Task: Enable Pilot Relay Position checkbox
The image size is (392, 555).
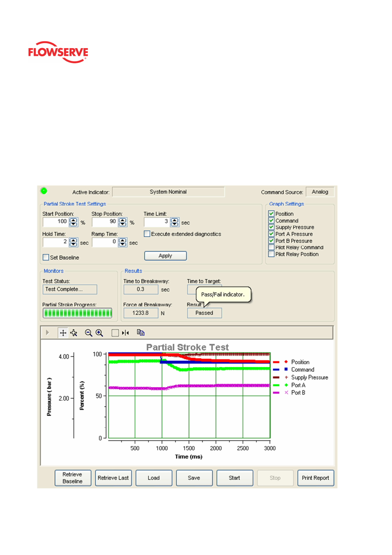Action: (271, 254)
